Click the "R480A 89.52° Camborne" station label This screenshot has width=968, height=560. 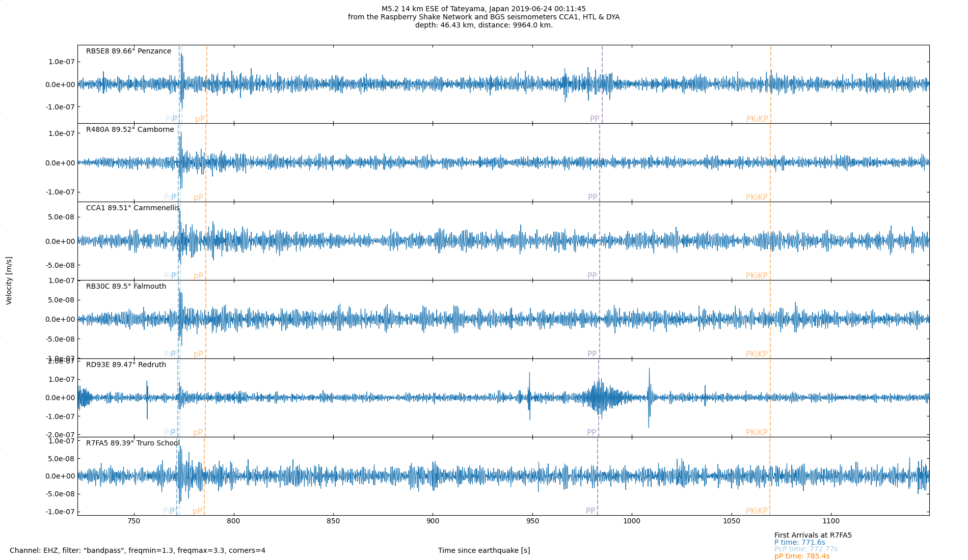click(x=130, y=129)
